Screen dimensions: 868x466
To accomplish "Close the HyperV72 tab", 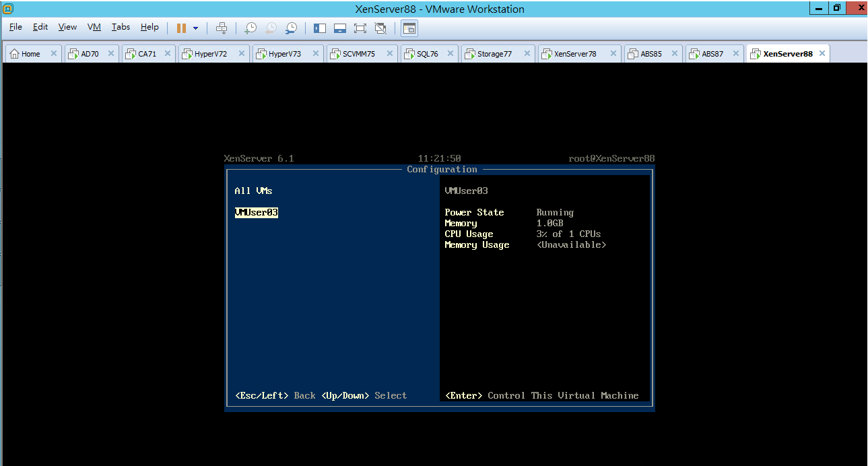I will tap(242, 54).
